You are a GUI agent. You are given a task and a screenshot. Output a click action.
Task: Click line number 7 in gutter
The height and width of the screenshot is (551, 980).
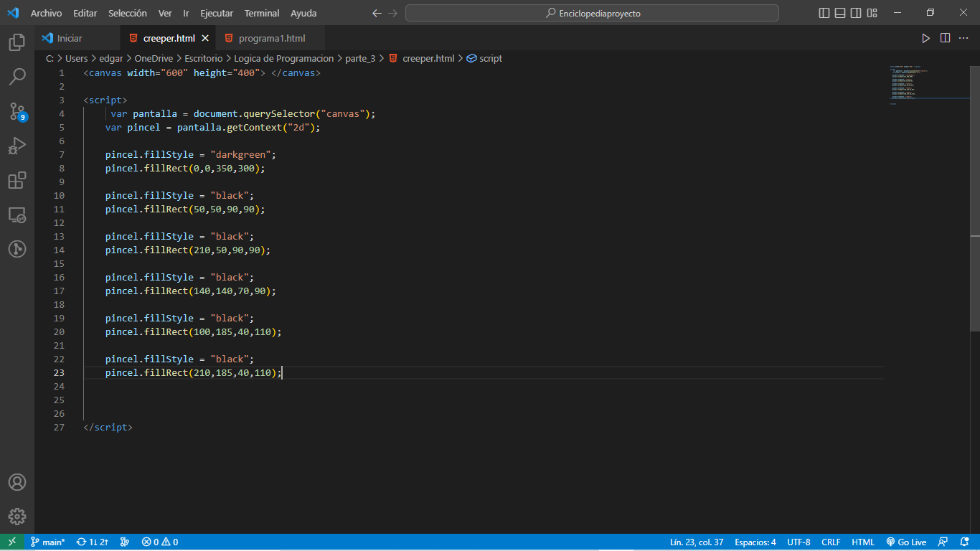pos(62,155)
